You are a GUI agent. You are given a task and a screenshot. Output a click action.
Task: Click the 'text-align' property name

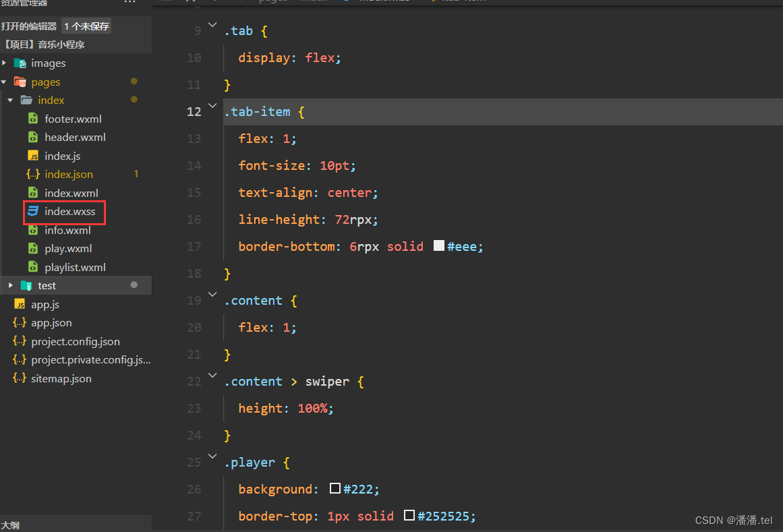[x=275, y=193]
